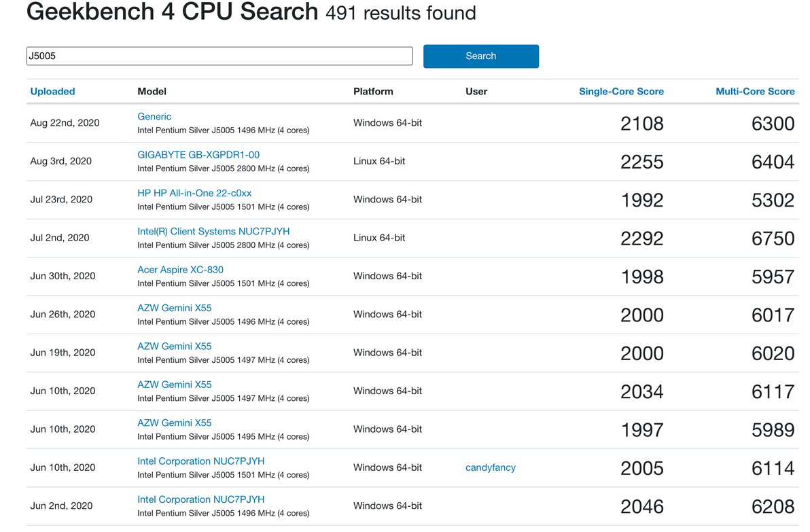This screenshot has width=810, height=532.
Task: Open AZW Gemini X55 result from Jun 19th
Action: coord(175,347)
